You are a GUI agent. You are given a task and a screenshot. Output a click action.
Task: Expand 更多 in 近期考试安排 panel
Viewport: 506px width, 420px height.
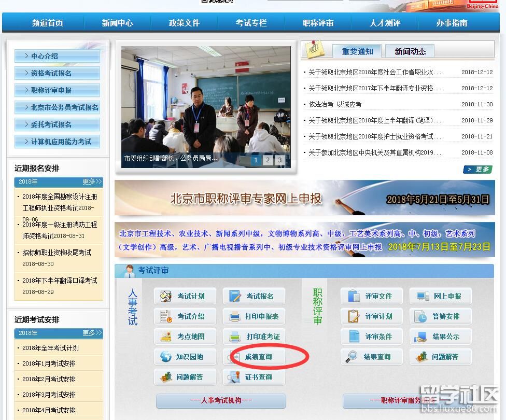92,333
